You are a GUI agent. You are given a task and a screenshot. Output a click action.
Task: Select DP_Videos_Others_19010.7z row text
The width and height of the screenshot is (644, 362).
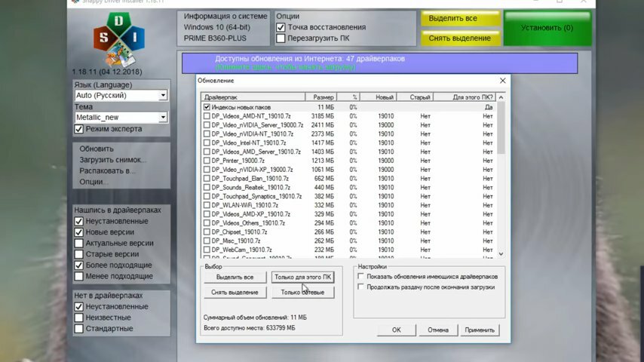coord(248,223)
